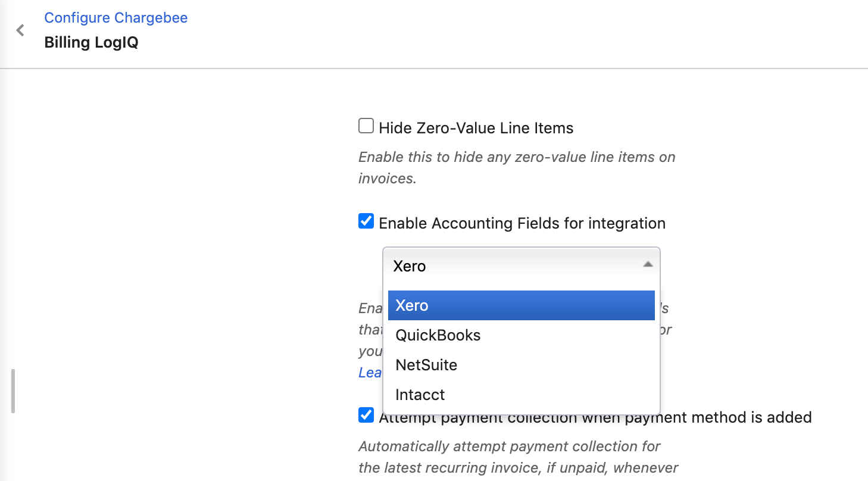The width and height of the screenshot is (868, 481).
Task: Click the 'Enable Accounting Fields for integration' label
Action: 522,223
